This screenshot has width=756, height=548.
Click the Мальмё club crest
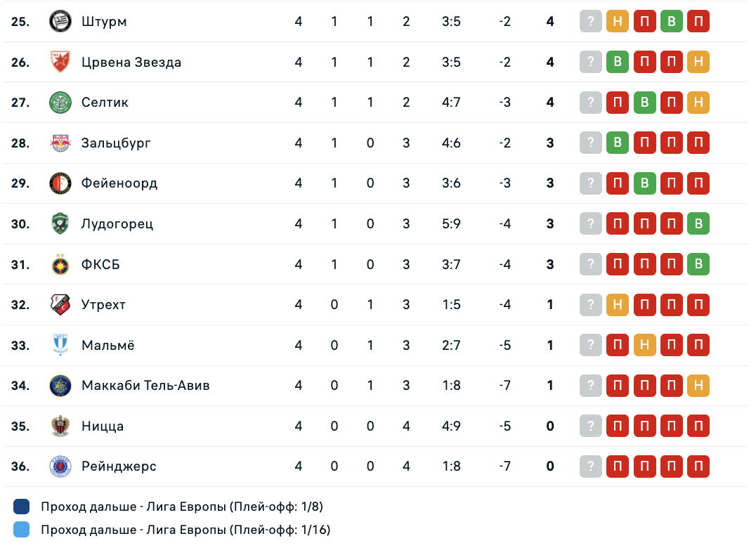[x=60, y=346]
